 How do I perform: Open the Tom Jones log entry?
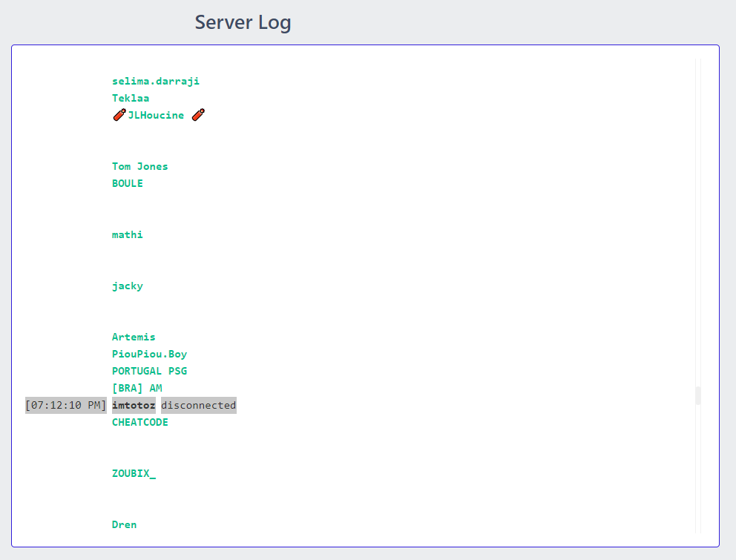point(139,166)
